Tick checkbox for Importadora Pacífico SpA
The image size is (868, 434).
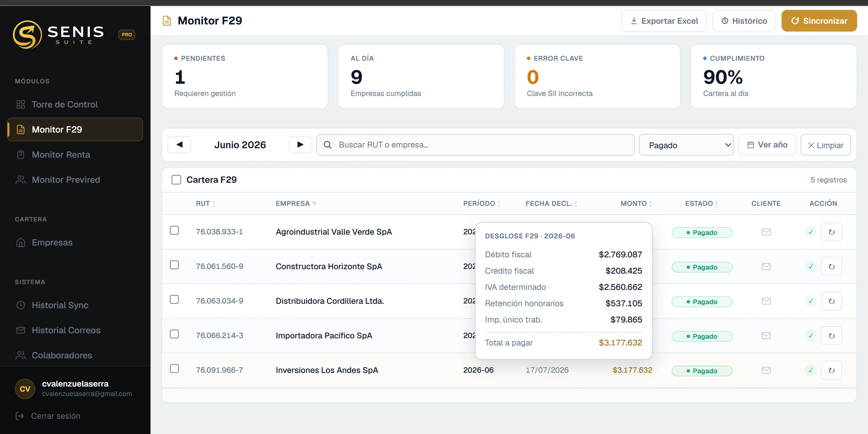(174, 334)
